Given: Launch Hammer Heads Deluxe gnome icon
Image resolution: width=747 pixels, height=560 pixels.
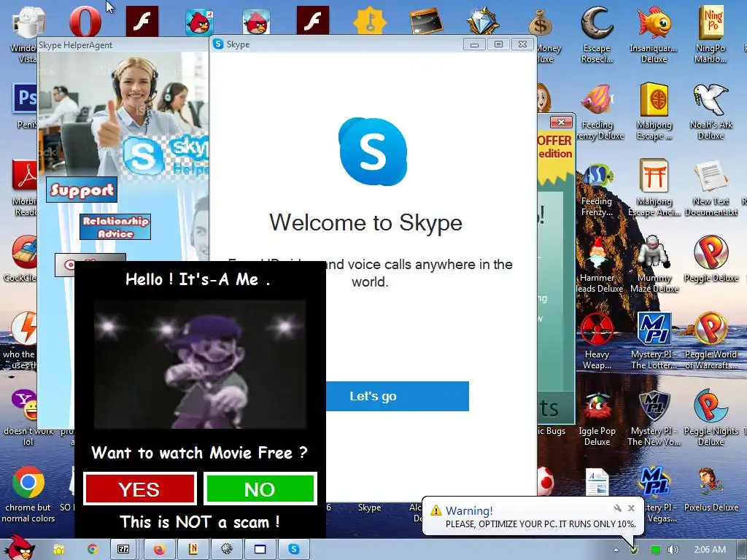Looking at the screenshot, I should 597,252.
